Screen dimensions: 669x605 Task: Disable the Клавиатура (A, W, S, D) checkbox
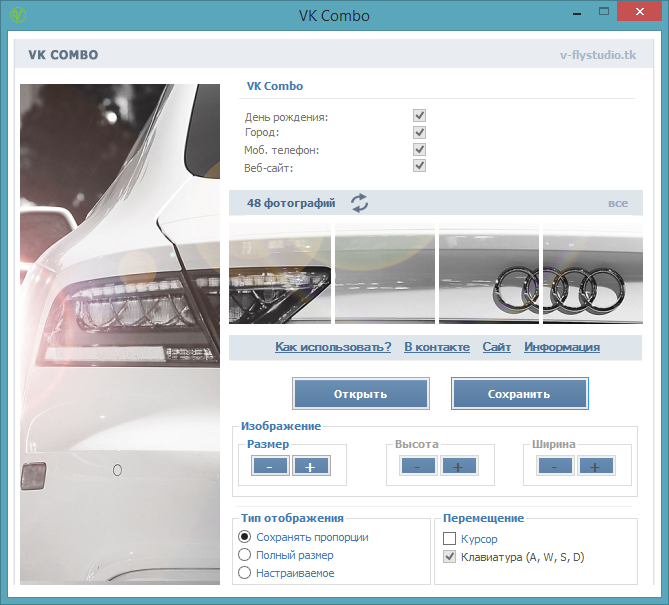[x=449, y=557]
